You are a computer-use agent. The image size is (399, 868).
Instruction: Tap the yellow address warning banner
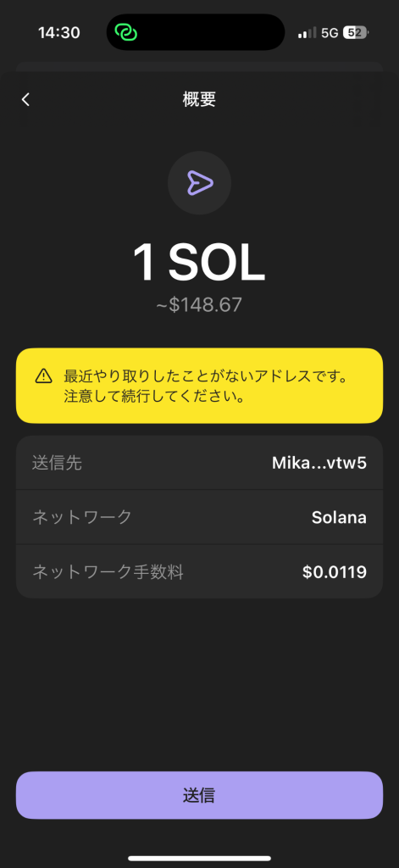(x=199, y=386)
